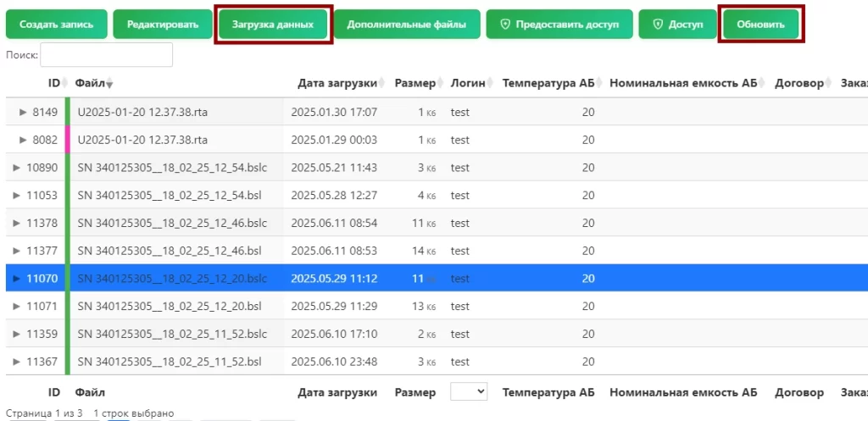The image size is (868, 421).
Task: Expand row 10890 with disclosure triangle
Action: click(x=17, y=168)
